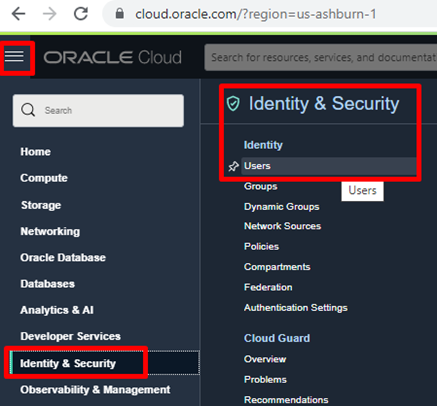Click the Identity & Security panel title
Viewport: 437px width, 406px height.
pos(324,104)
